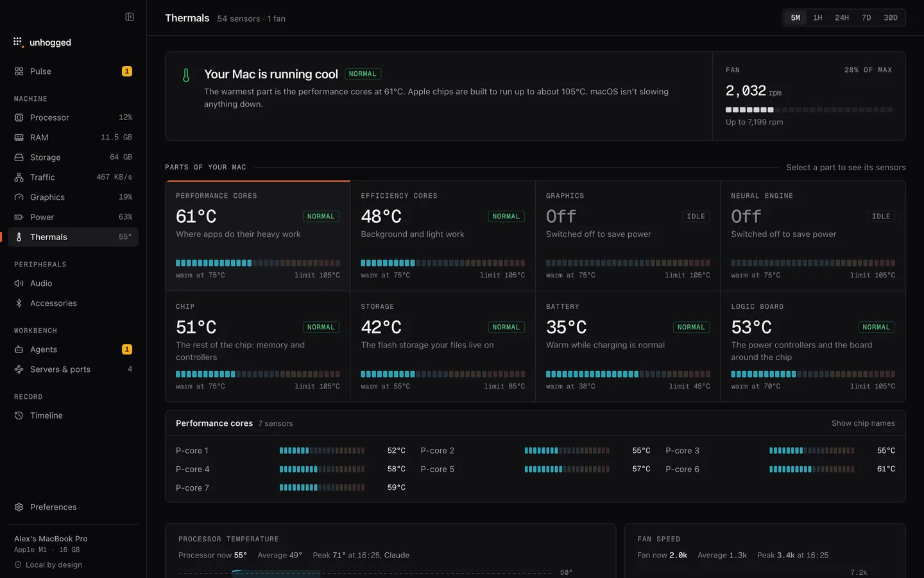
Task: Click the Audio speaker icon
Action: coord(19,283)
